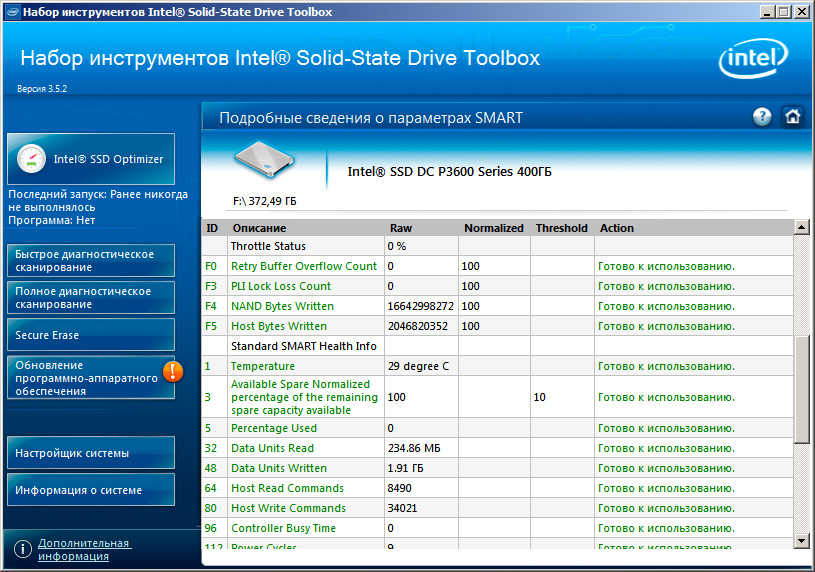This screenshot has height=572, width=815.
Task: Launch Intel SSD Optimizer
Action: pos(91,159)
